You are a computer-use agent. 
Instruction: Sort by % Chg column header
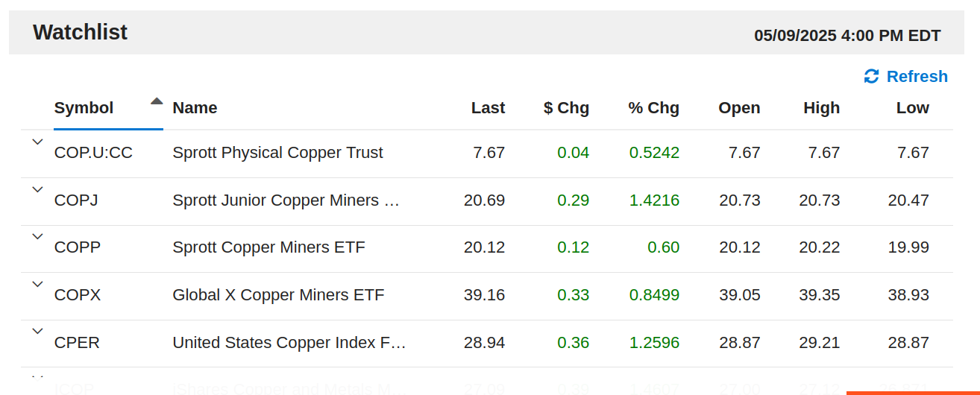tap(653, 108)
